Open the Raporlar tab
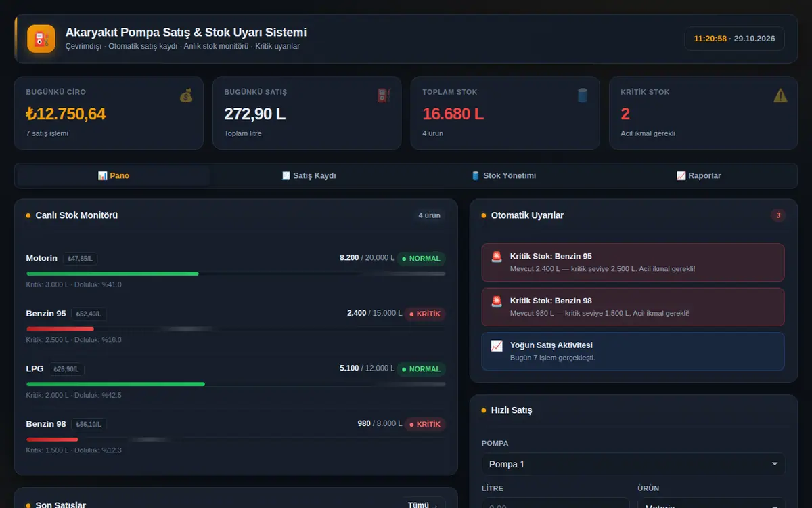The image size is (812, 508). click(698, 175)
